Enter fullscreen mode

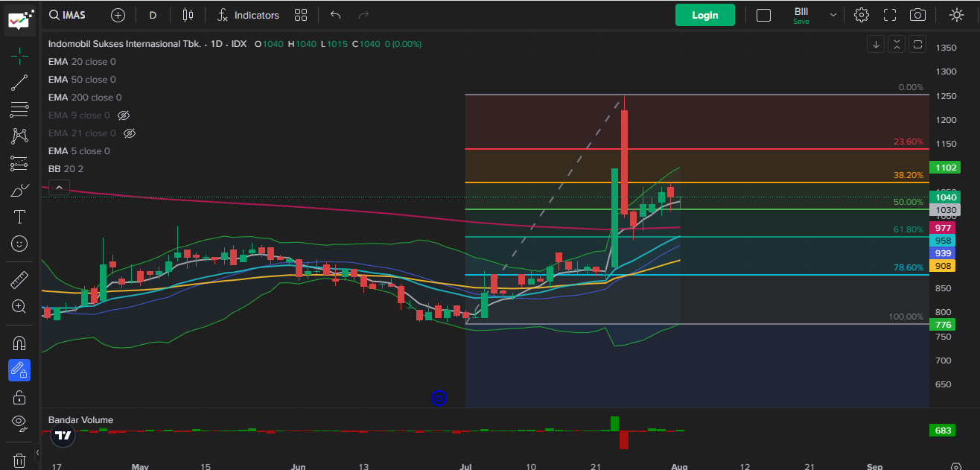890,15
